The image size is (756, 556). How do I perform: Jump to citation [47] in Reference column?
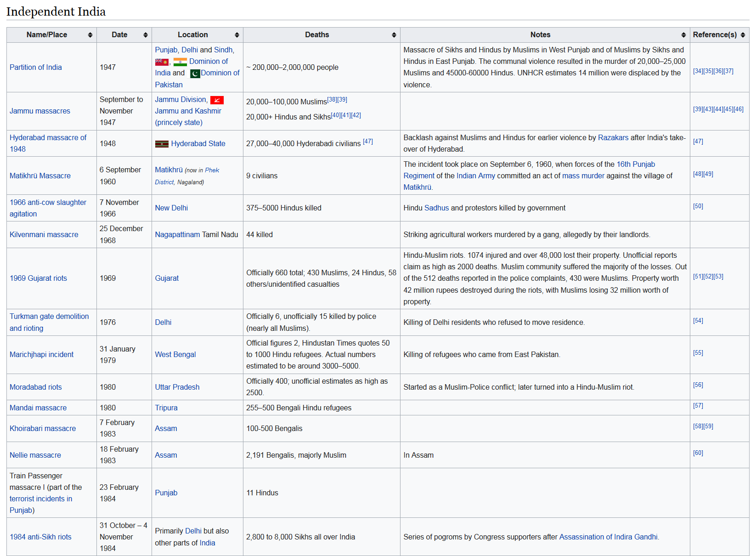(698, 142)
